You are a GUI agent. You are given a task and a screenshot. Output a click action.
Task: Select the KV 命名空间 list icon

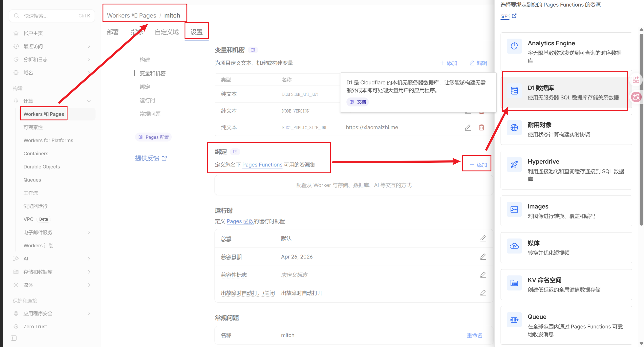coord(514,283)
